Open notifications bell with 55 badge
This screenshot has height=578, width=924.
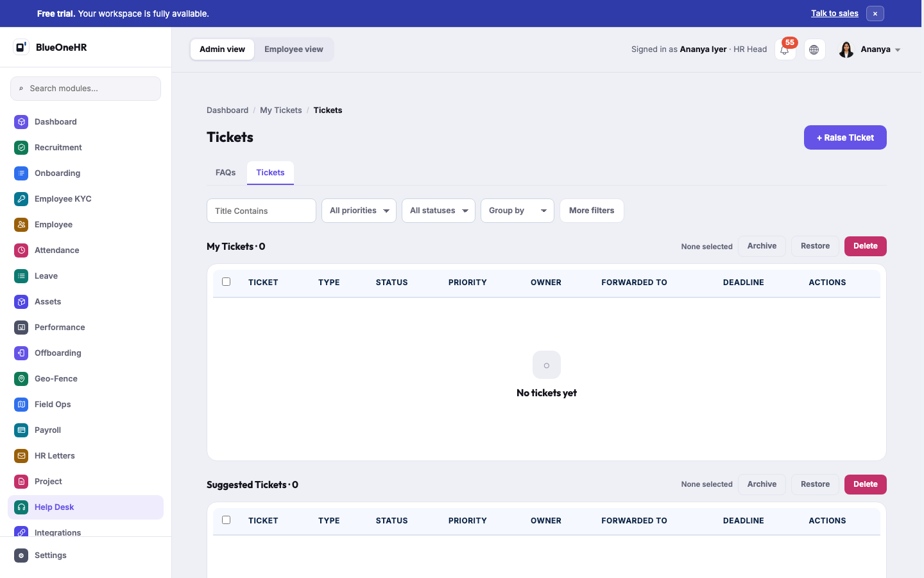point(785,49)
